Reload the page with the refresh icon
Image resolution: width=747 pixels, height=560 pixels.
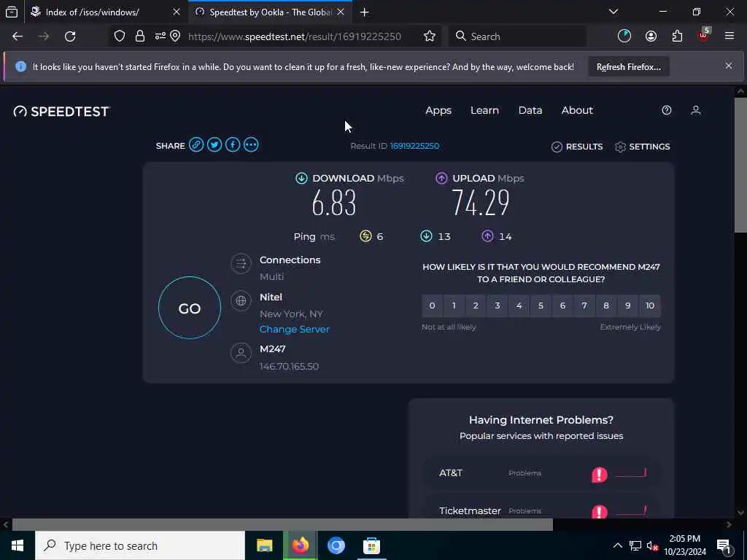[70, 36]
